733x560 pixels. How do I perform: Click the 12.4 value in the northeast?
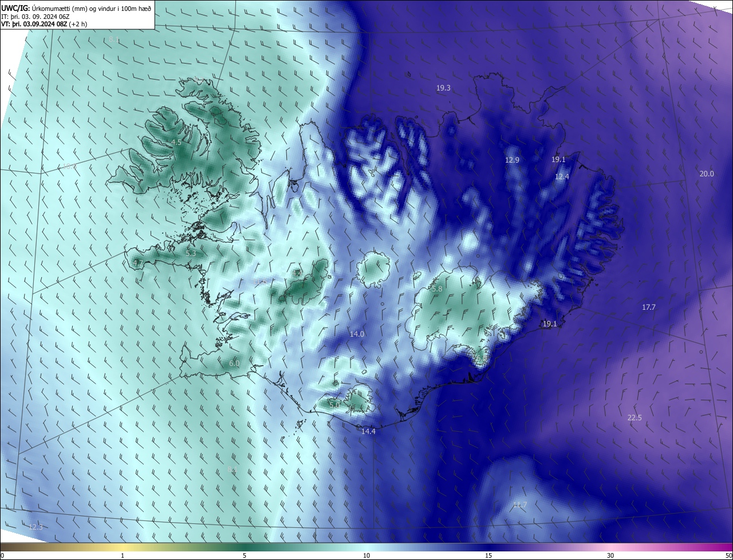click(562, 177)
